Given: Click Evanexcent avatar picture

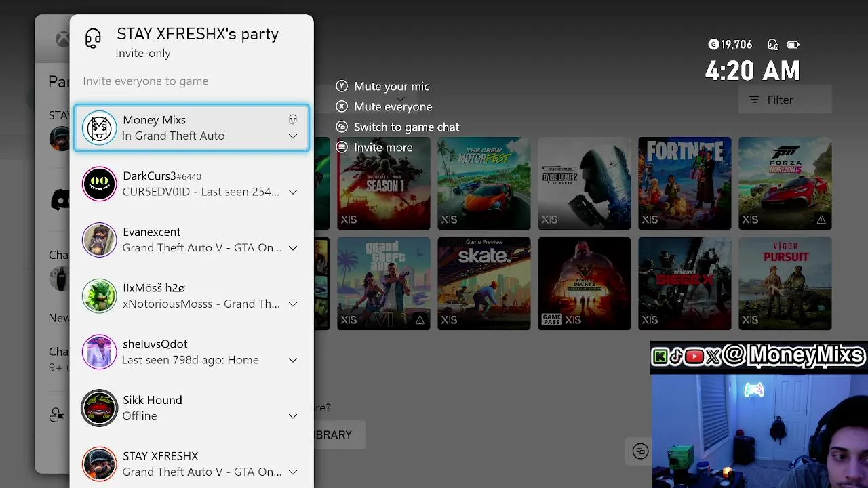Looking at the screenshot, I should click(x=100, y=240).
